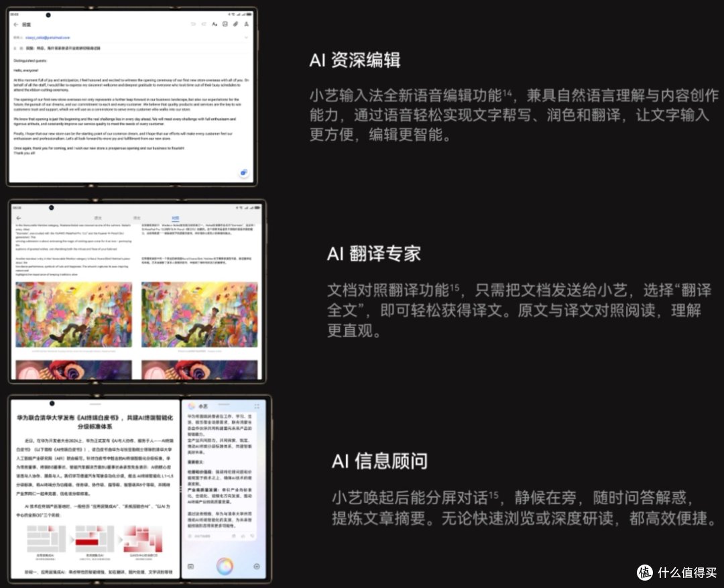Click the 小艺 assistant avatar icon
Viewport: 724px width, 588px height.
point(192,406)
